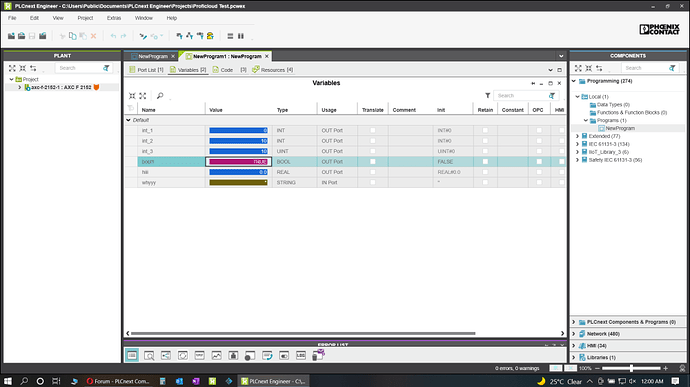Expand the Network (480) section
Image resolution: width=690 pixels, height=387 pixels.
574,334
